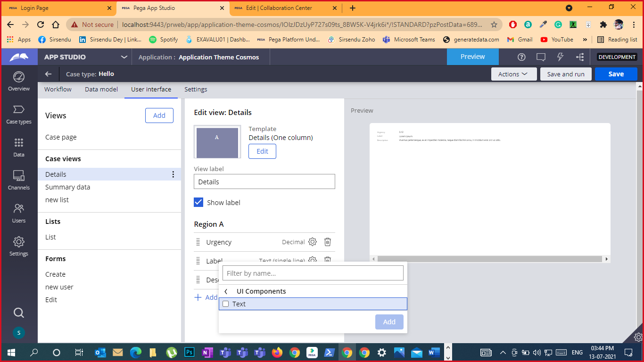
Task: Open the Actions dropdown menu
Action: pos(513,74)
